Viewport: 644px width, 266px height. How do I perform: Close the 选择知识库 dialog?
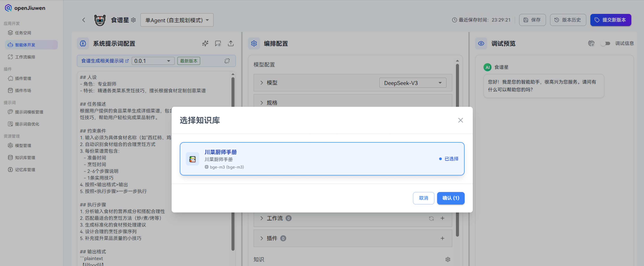pos(460,120)
